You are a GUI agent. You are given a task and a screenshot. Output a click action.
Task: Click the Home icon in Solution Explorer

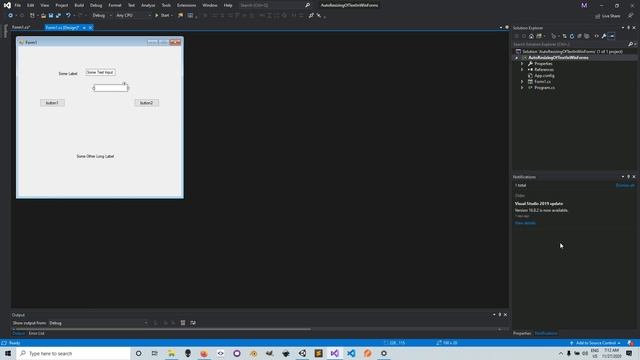pos(531,36)
